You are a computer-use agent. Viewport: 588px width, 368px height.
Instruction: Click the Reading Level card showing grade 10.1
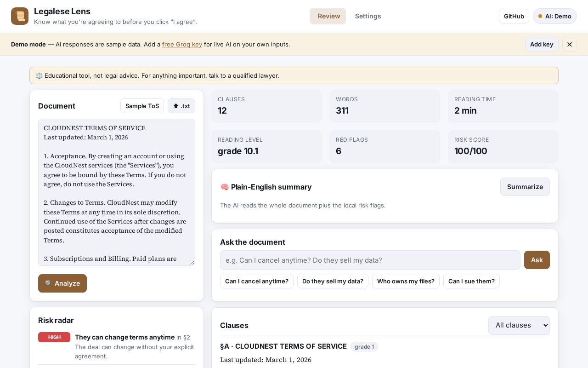267,147
